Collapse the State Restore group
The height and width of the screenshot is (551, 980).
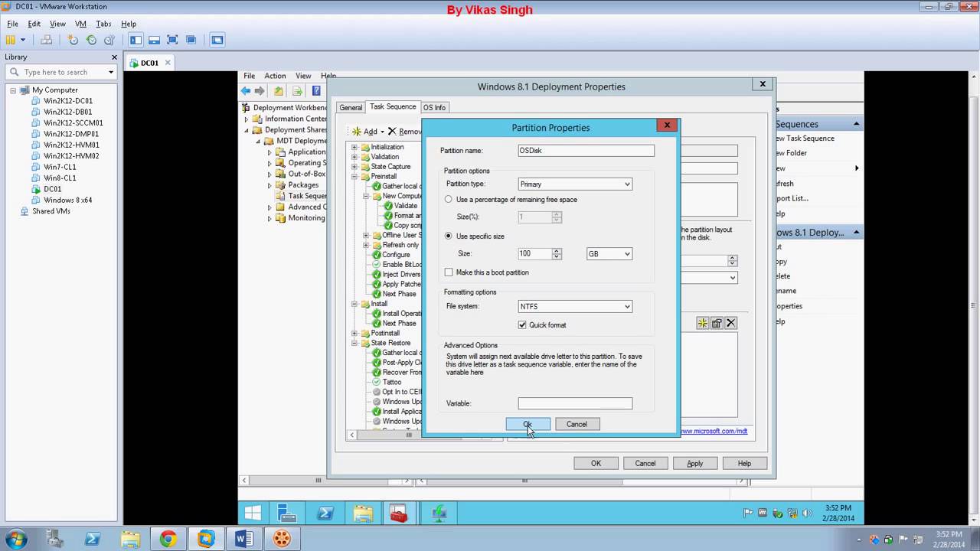[355, 344]
